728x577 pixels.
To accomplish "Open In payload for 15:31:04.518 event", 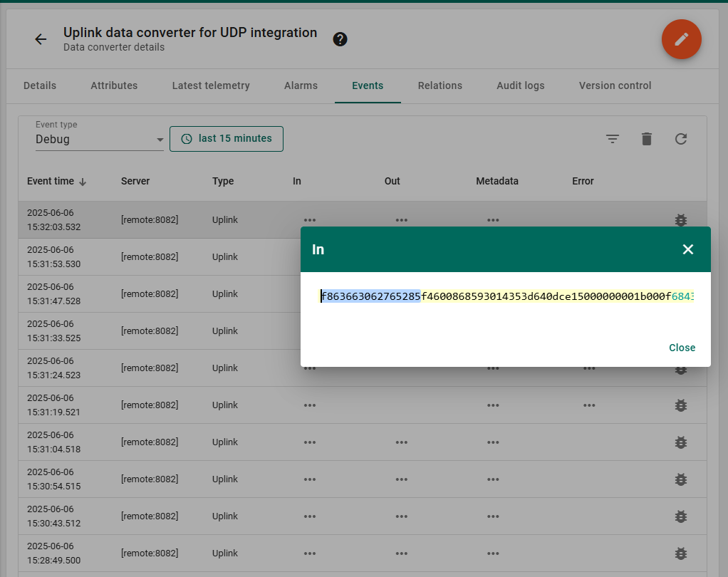I will [310, 442].
